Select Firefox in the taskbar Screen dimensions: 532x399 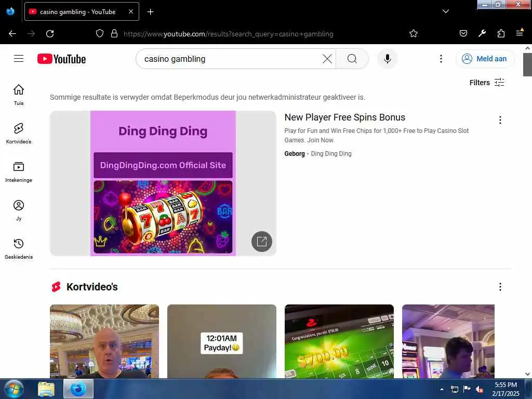78,389
